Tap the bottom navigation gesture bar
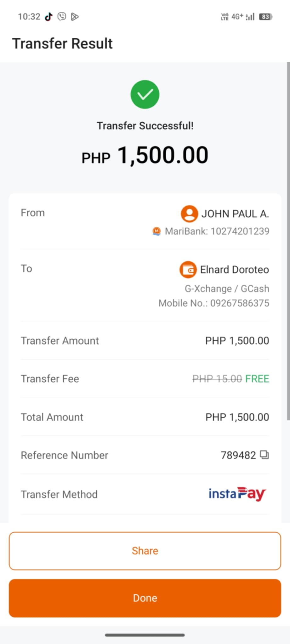Image resolution: width=290 pixels, height=644 pixels. pyautogui.click(x=145, y=635)
